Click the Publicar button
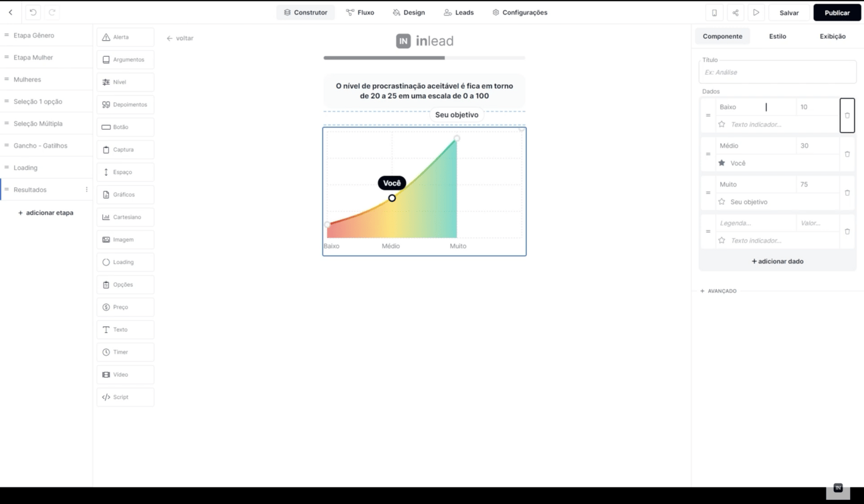The image size is (864, 504). coord(837,13)
